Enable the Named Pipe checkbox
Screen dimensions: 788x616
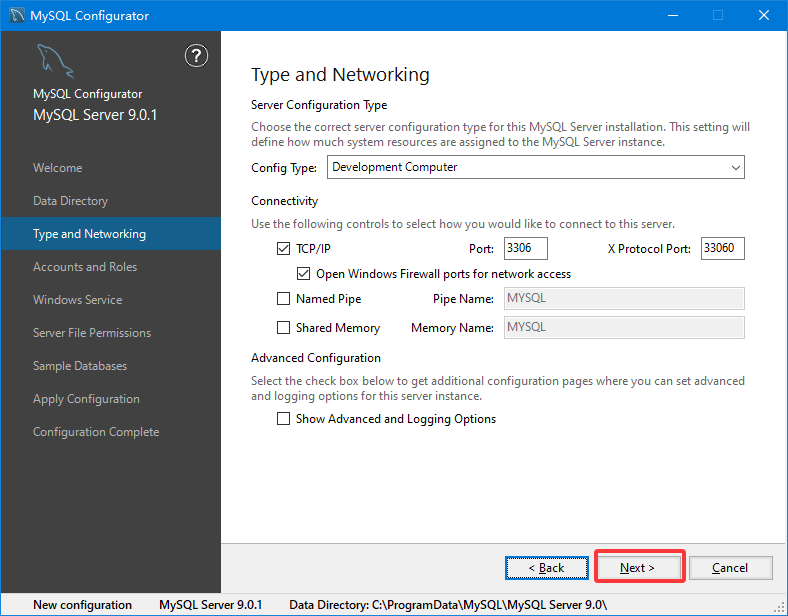[x=283, y=299]
